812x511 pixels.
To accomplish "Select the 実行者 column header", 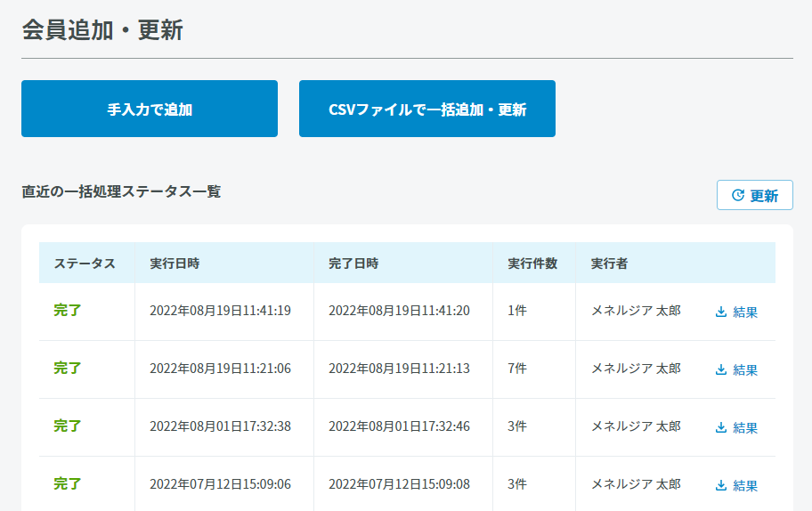I will tap(610, 264).
